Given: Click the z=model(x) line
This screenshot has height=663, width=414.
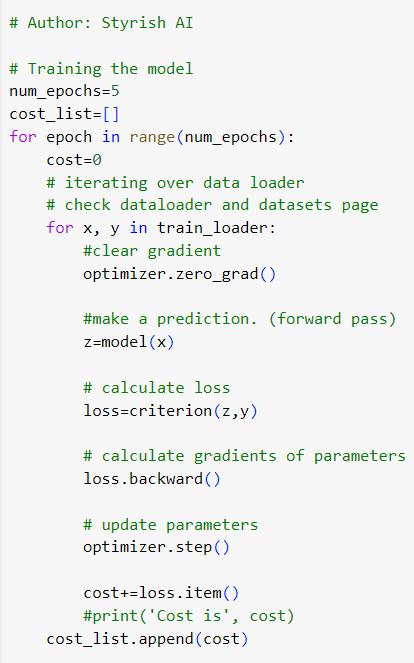Looking at the screenshot, I should (x=129, y=342).
